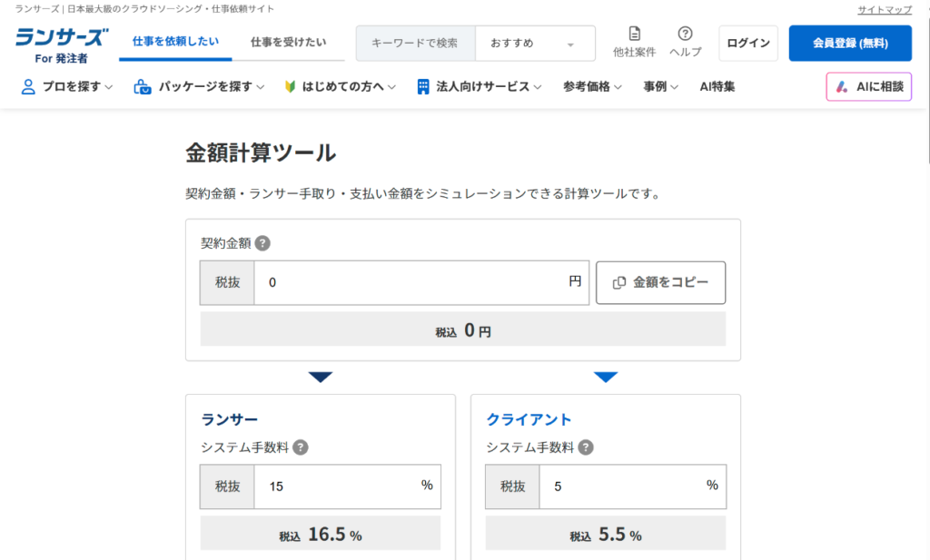Click the ログイン button

coord(748,44)
